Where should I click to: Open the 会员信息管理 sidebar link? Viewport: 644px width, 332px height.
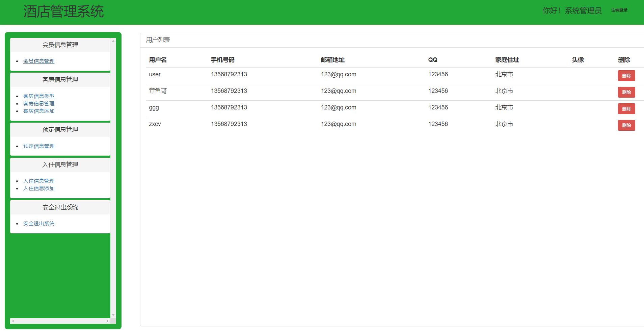tap(39, 61)
